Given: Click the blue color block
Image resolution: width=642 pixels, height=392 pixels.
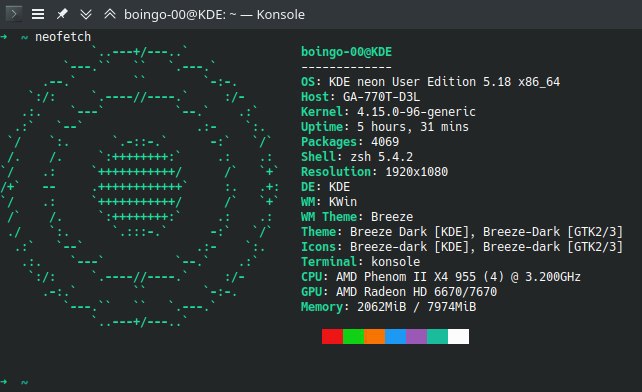Looking at the screenshot, I should [396, 336].
